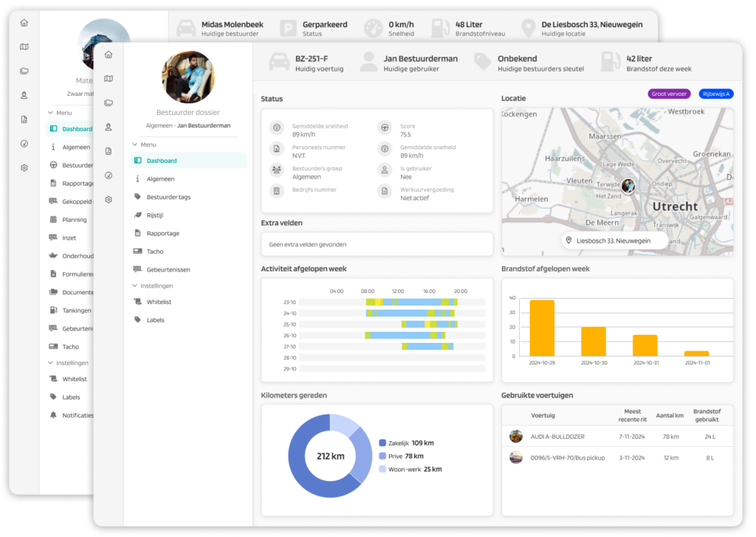Open Planning in back window menu
Screen dimensions: 756x537
pos(70,220)
